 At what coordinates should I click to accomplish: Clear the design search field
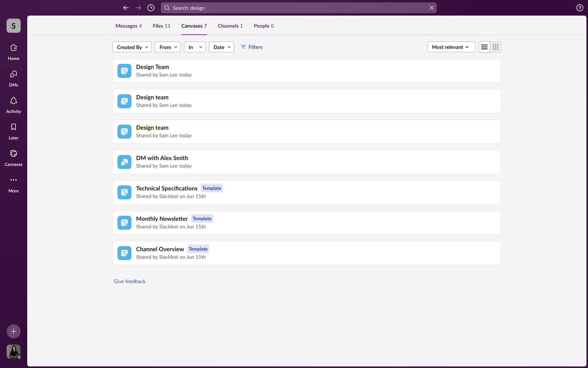coord(431,8)
